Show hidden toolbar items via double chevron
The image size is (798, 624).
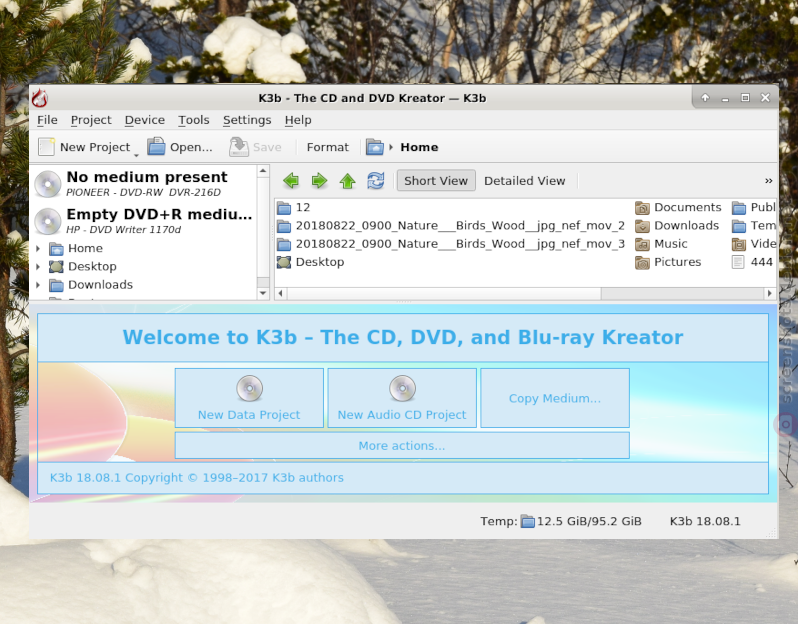pyautogui.click(x=768, y=181)
